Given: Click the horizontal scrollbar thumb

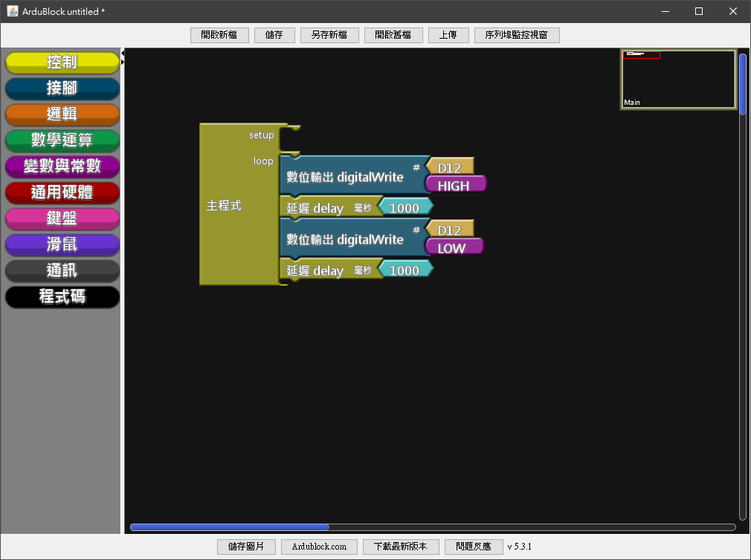Looking at the screenshot, I should click(x=229, y=527).
